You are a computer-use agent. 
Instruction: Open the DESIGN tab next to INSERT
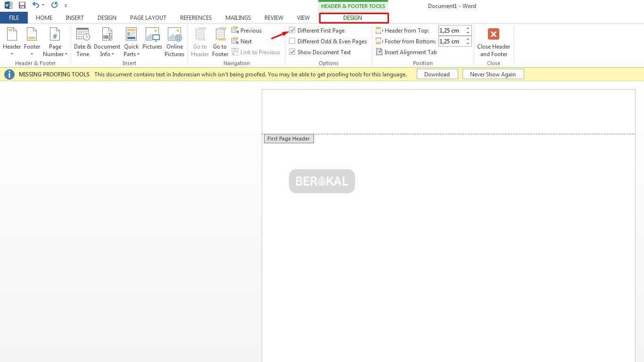point(107,17)
